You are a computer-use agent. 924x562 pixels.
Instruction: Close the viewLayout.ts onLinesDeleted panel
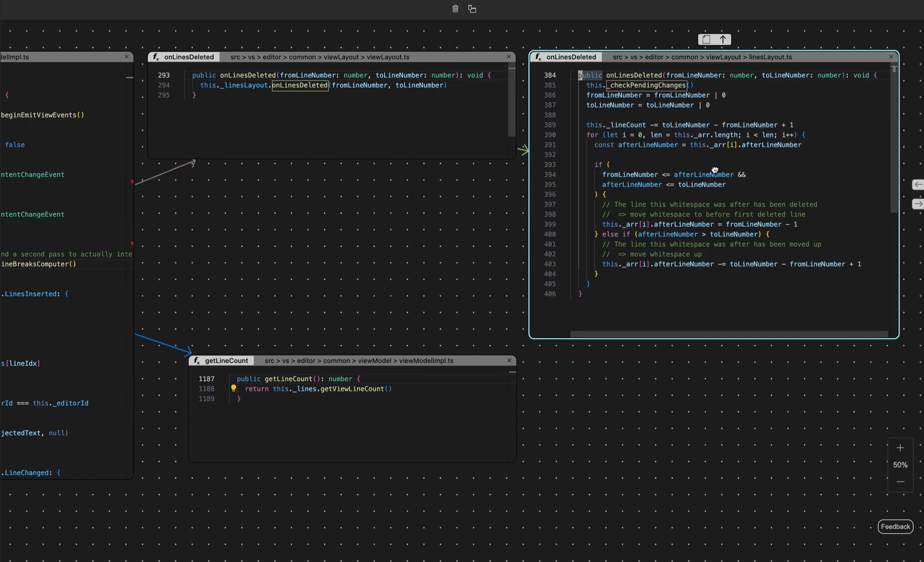(x=509, y=57)
